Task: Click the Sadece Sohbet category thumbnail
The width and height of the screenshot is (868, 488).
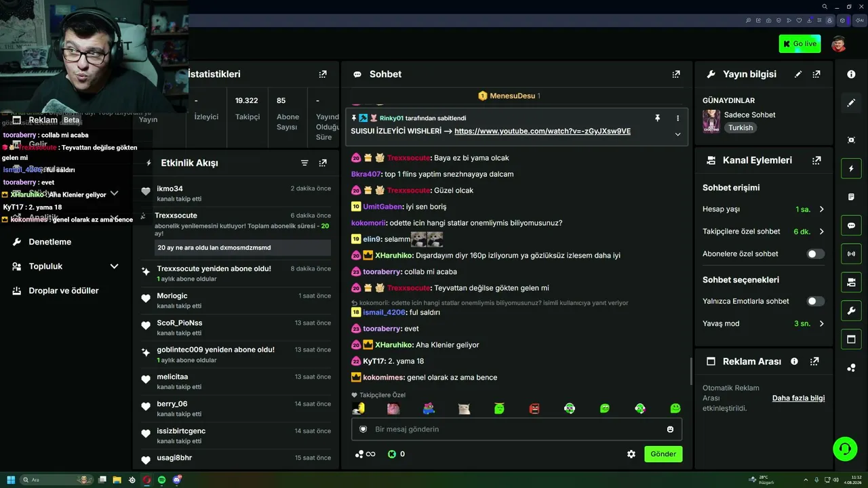Action: (711, 121)
